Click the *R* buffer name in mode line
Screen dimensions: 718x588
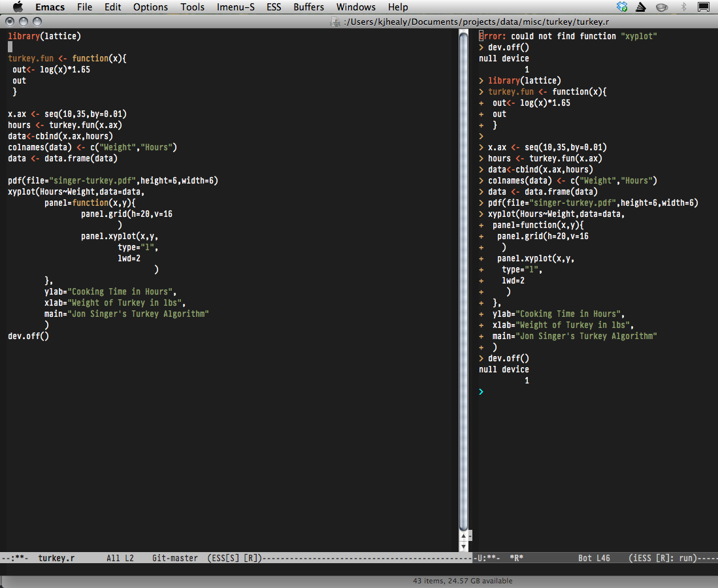coord(515,559)
